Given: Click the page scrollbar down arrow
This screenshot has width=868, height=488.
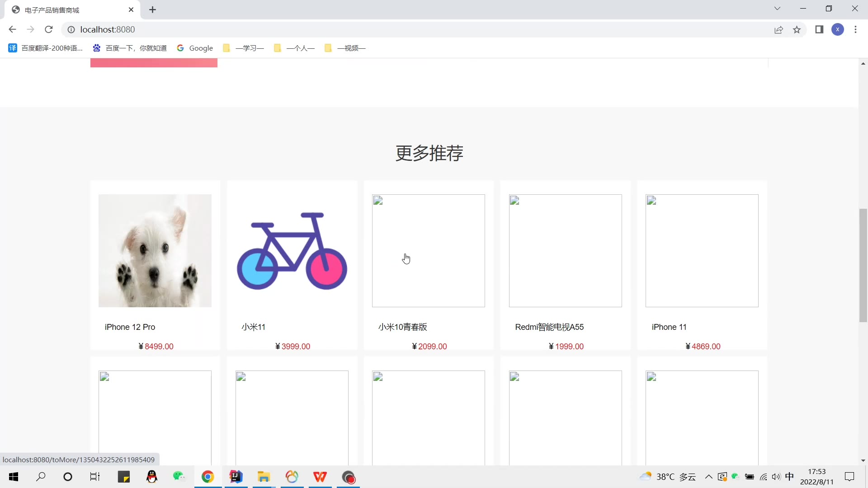Looking at the screenshot, I should [x=863, y=460].
